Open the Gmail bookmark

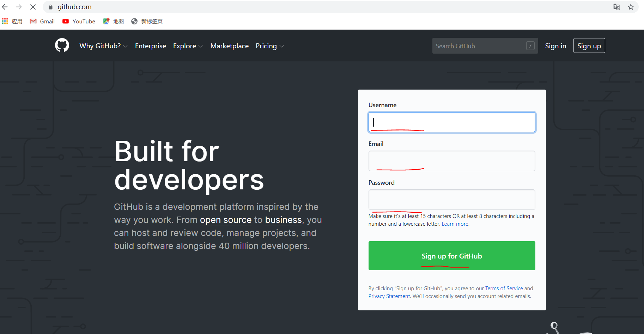[x=42, y=22]
